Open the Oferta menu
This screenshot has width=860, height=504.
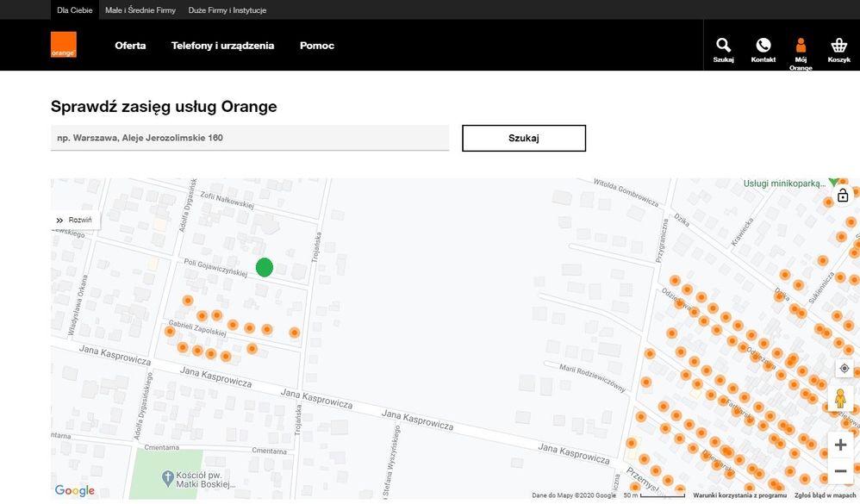click(x=130, y=46)
